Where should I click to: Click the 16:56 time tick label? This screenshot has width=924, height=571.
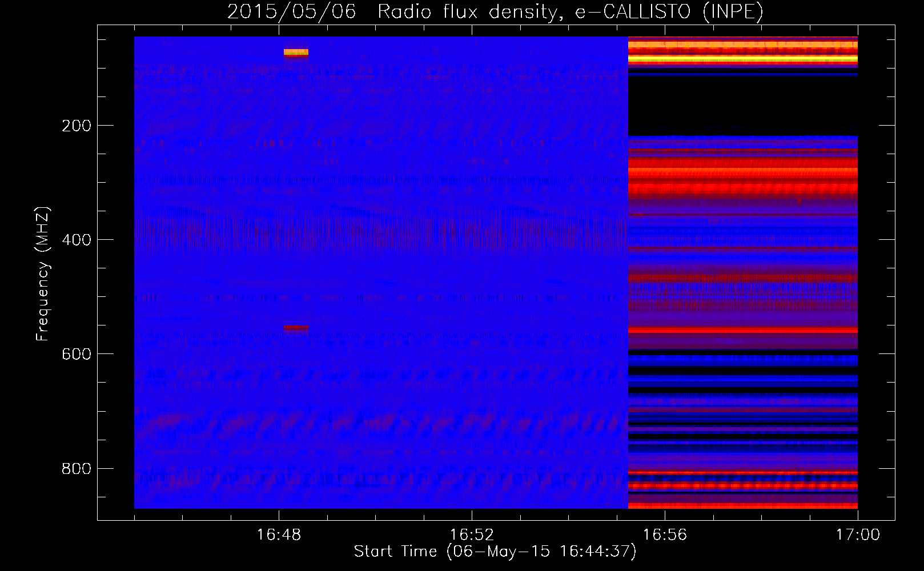(665, 535)
